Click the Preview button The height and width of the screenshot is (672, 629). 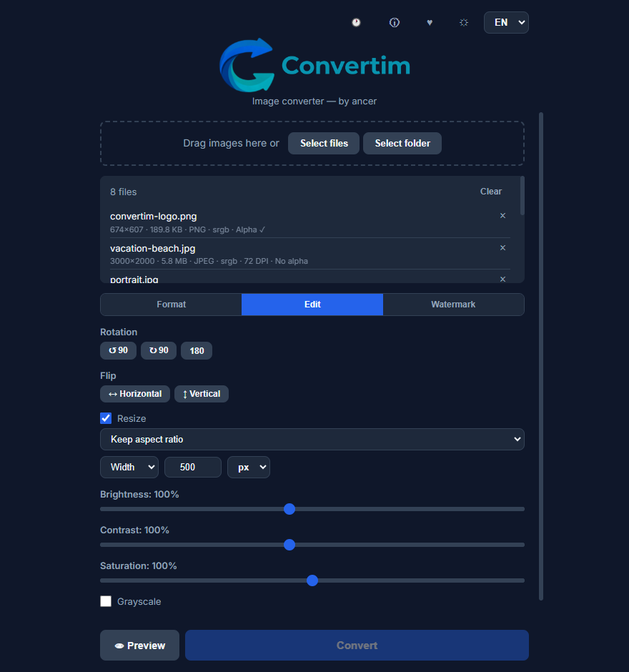pyautogui.click(x=139, y=645)
